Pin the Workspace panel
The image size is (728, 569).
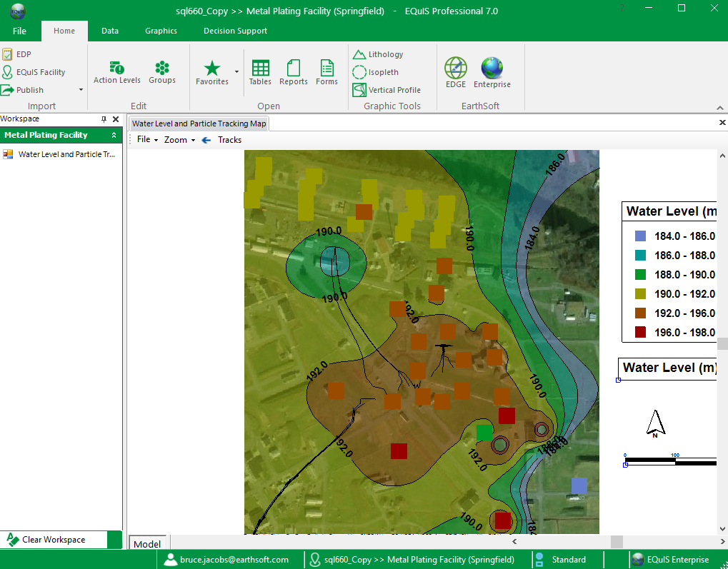click(x=104, y=119)
